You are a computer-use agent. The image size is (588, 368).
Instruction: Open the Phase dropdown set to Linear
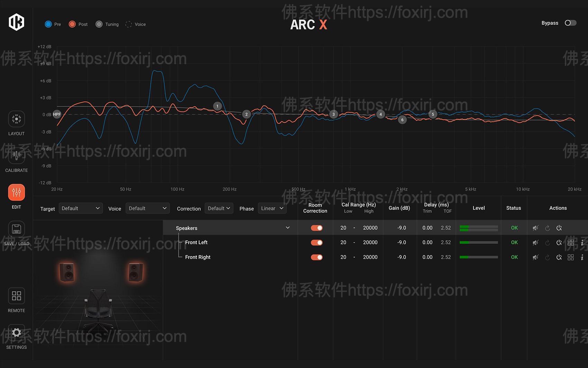tap(272, 208)
